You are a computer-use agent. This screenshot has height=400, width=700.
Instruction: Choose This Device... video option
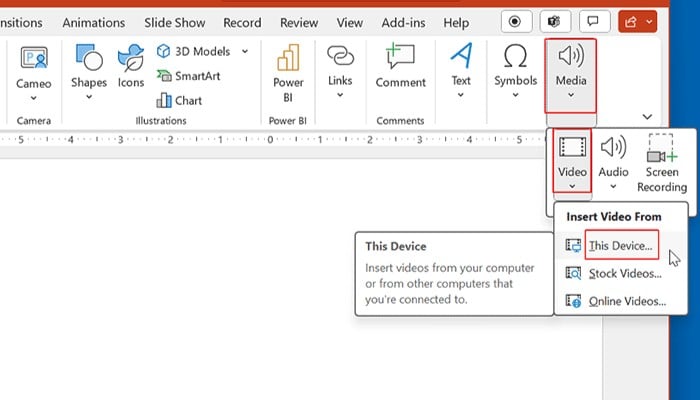tap(620, 245)
